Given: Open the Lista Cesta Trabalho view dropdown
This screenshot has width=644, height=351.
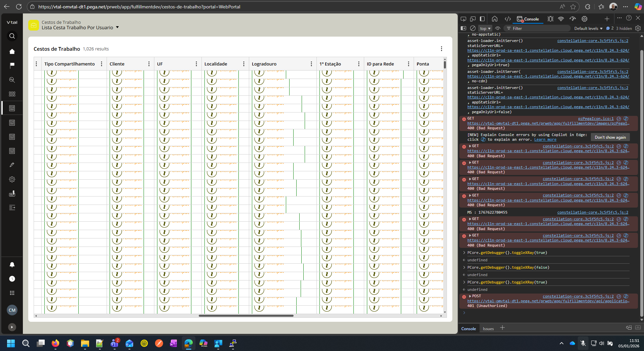Looking at the screenshot, I should (117, 28).
